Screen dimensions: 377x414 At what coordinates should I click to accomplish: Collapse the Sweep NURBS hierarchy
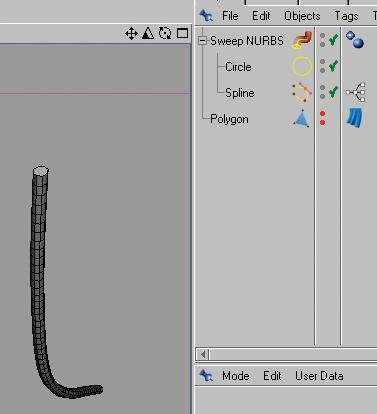coord(202,41)
